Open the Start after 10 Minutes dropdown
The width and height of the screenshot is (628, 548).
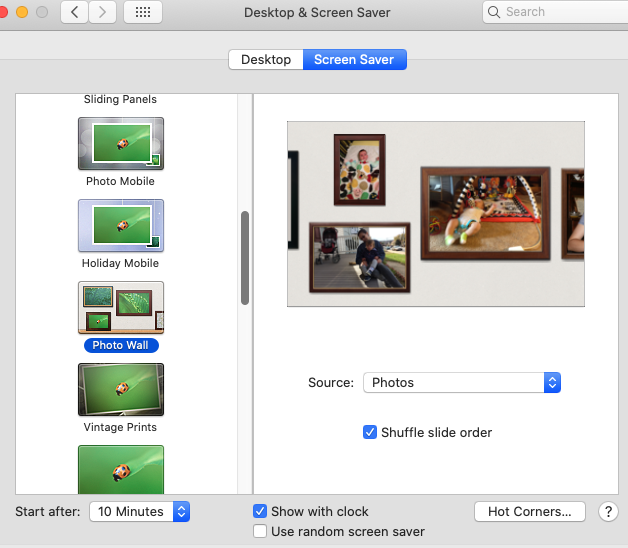click(139, 512)
